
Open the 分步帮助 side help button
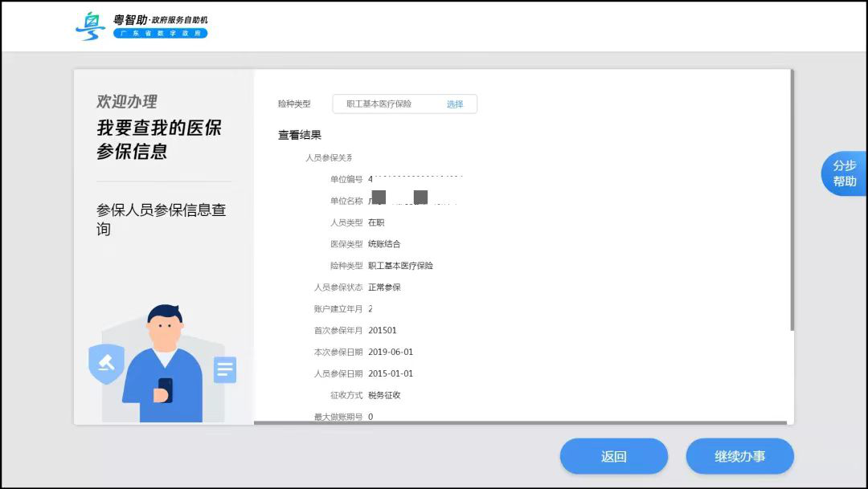pos(844,173)
